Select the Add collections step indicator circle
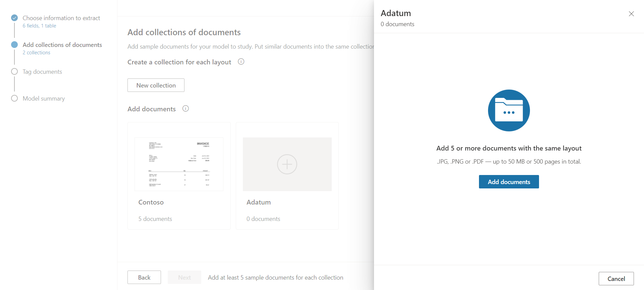This screenshot has width=644, height=290. point(14,45)
